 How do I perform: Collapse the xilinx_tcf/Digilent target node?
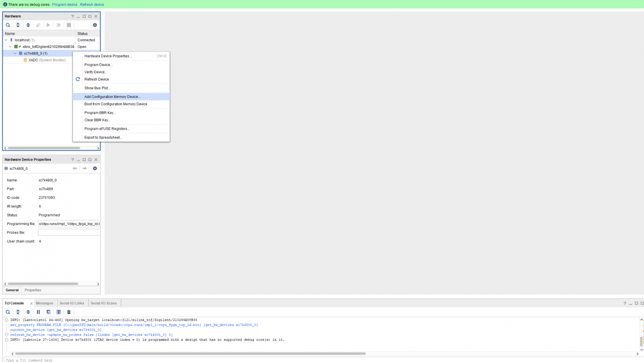[11, 47]
